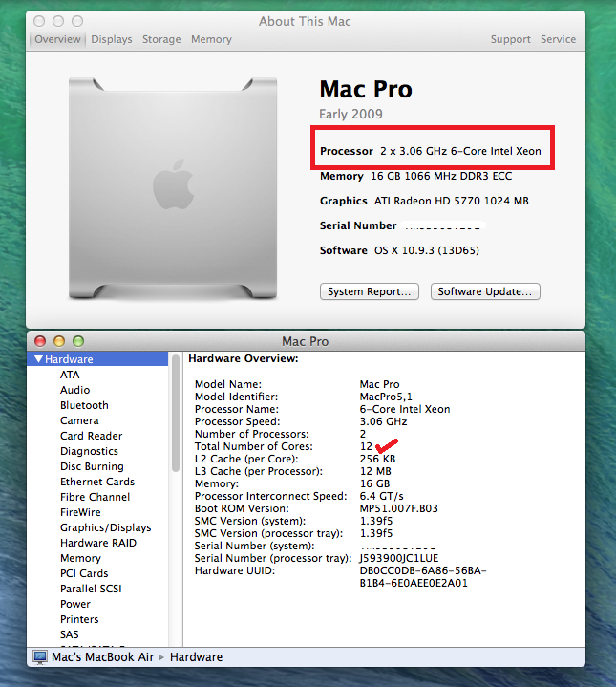Collapse the Hardware disclosure triangle
The width and height of the screenshot is (616, 687).
38,359
